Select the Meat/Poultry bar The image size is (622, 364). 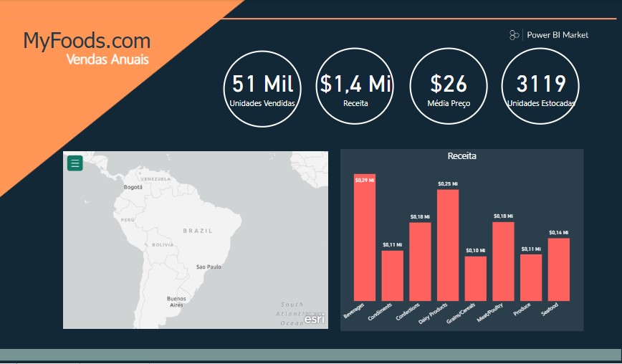pos(503,262)
